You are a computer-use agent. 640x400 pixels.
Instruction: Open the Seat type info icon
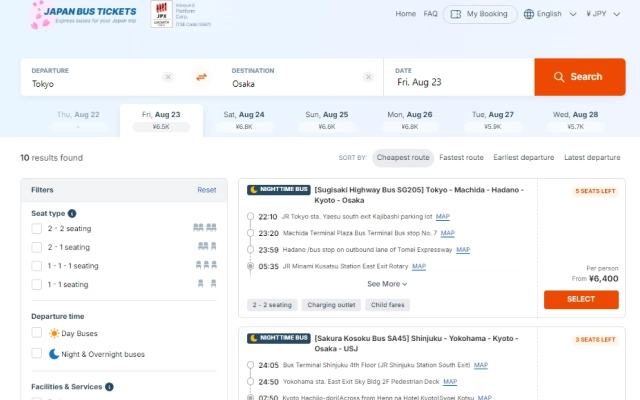pyautogui.click(x=72, y=213)
